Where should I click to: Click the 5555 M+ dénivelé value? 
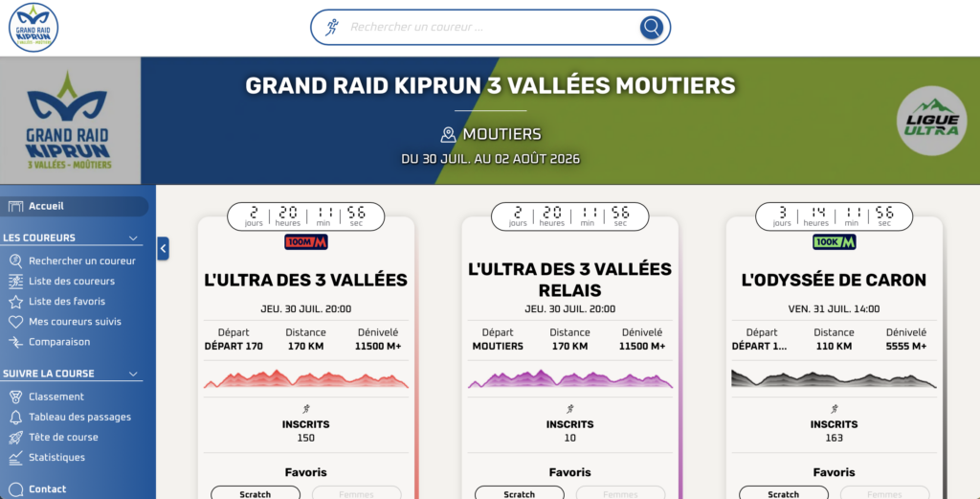click(906, 347)
